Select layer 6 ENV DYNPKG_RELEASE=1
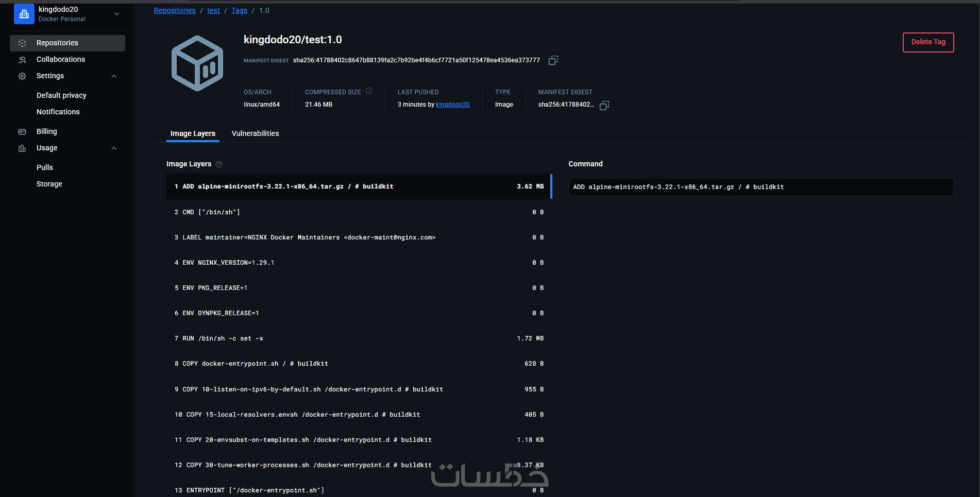 point(359,313)
